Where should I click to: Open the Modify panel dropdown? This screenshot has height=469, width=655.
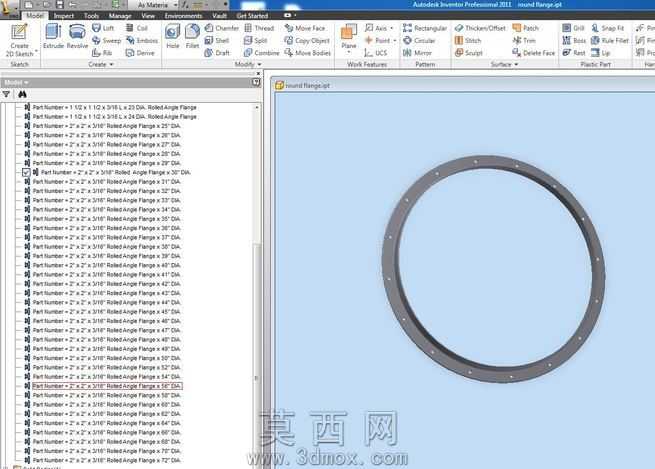point(248,64)
